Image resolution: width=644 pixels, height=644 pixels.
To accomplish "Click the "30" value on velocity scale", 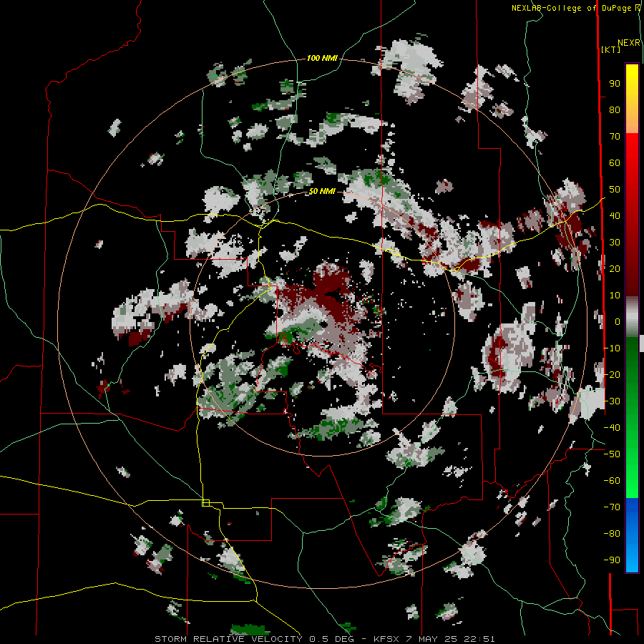I will click(x=615, y=243).
